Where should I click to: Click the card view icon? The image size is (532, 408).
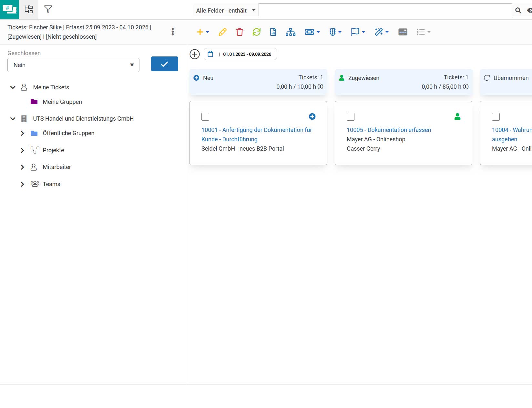[403, 32]
